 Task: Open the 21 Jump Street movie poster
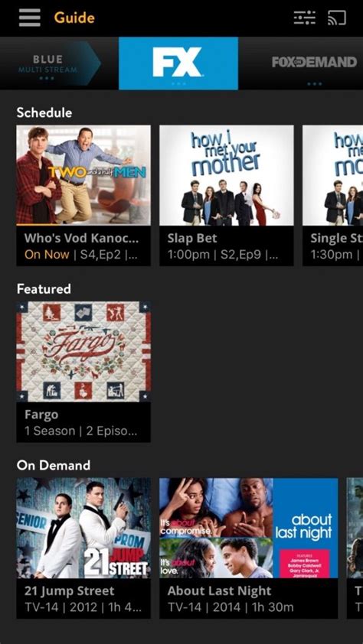(x=83, y=528)
